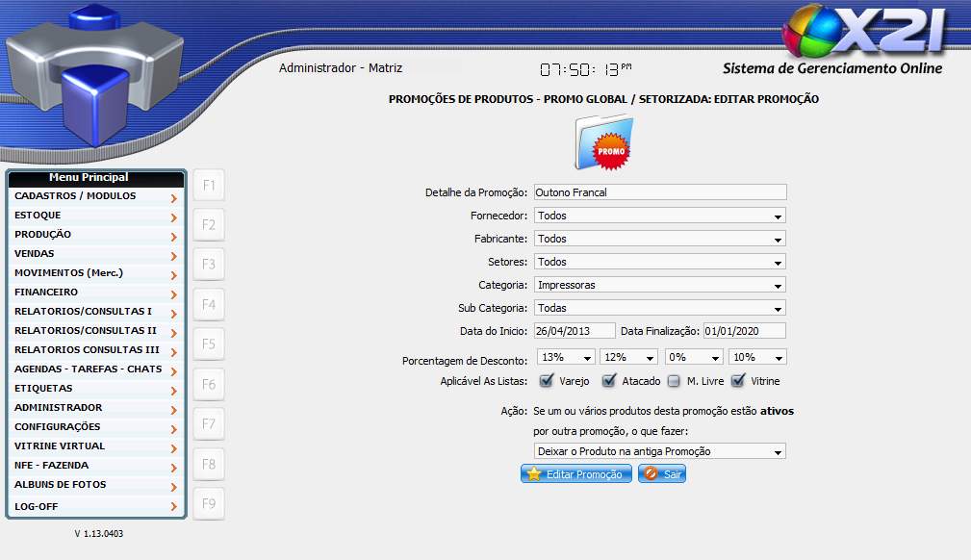Click the PROMO folder icon

point(604,142)
